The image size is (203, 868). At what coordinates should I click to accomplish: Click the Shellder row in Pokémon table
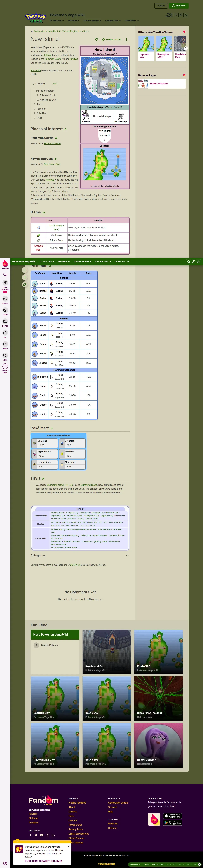tap(64, 363)
